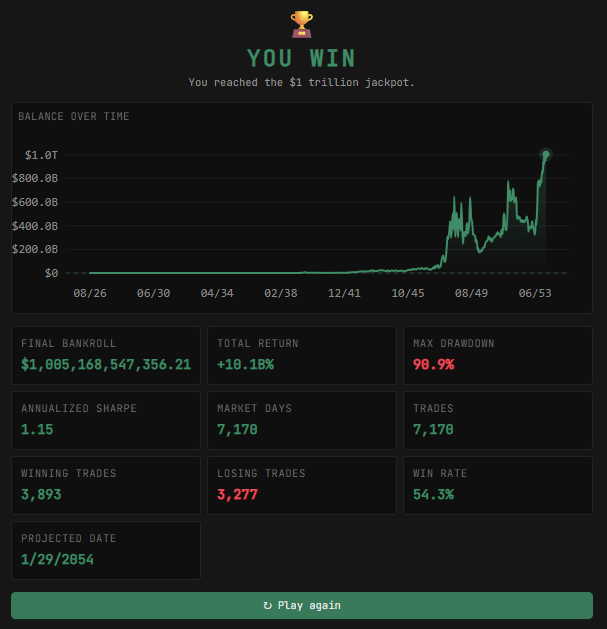This screenshot has height=629, width=607.
Task: Click the $200.0B y-axis label
Action: click(35, 249)
